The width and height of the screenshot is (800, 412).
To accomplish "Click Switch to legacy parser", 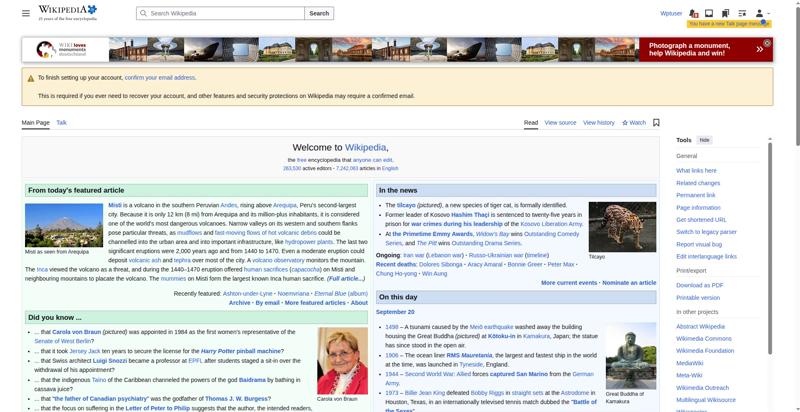I will [x=706, y=232].
